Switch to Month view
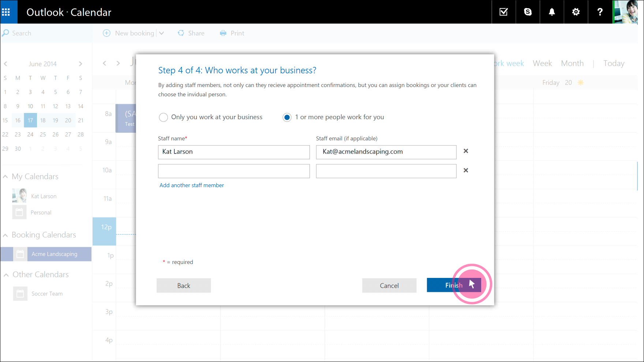The width and height of the screenshot is (644, 362). [572, 63]
